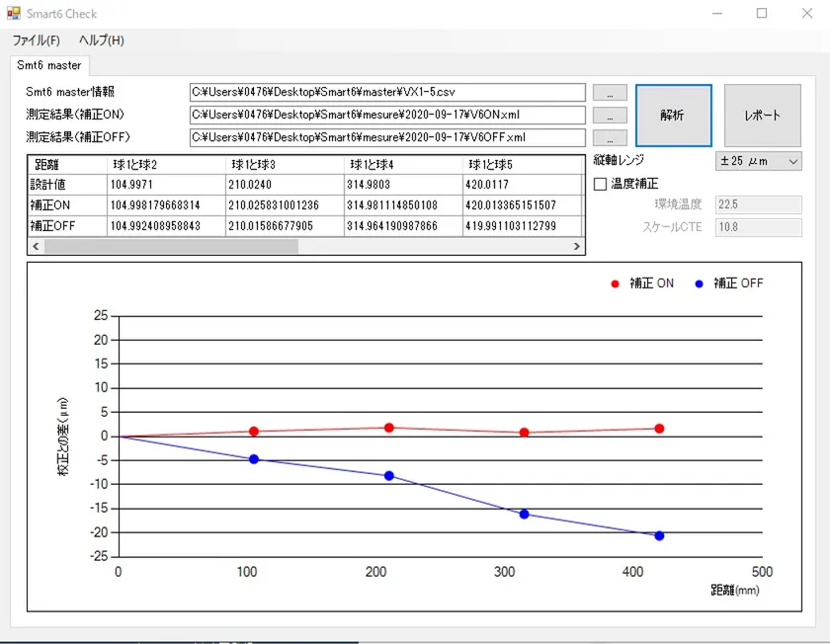Click browse button for Smt6 master file
Screen dimensions: 830x644
[x=610, y=93]
